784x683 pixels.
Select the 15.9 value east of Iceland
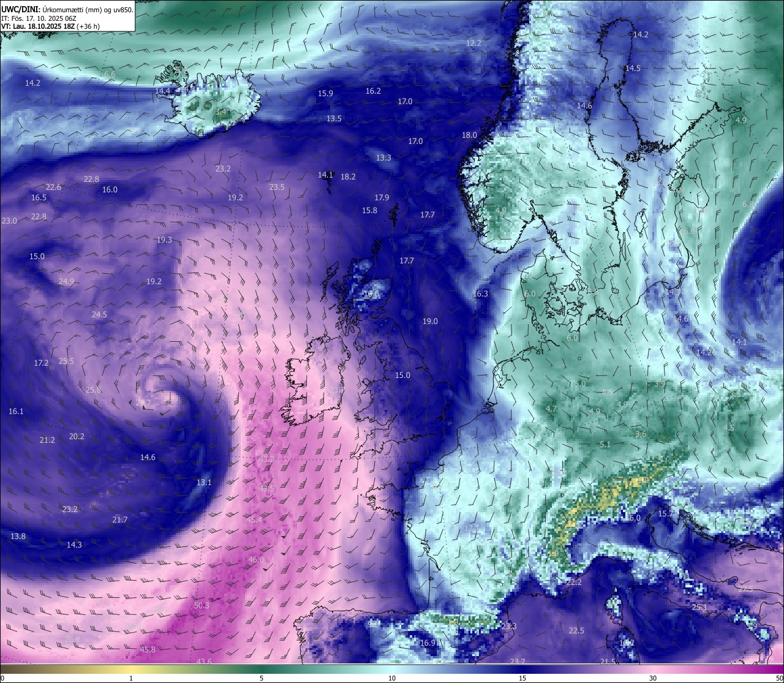(x=325, y=94)
